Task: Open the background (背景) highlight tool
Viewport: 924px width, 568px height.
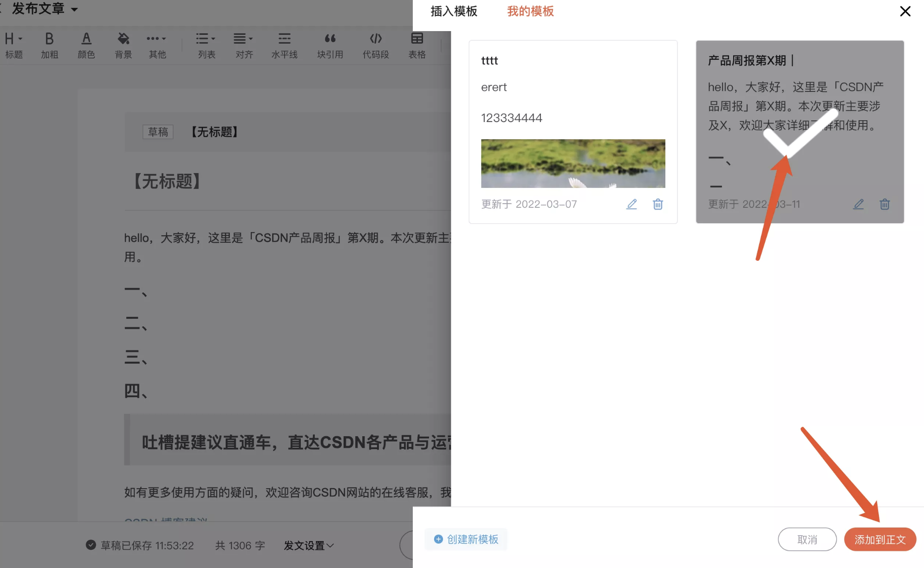Action: point(124,45)
